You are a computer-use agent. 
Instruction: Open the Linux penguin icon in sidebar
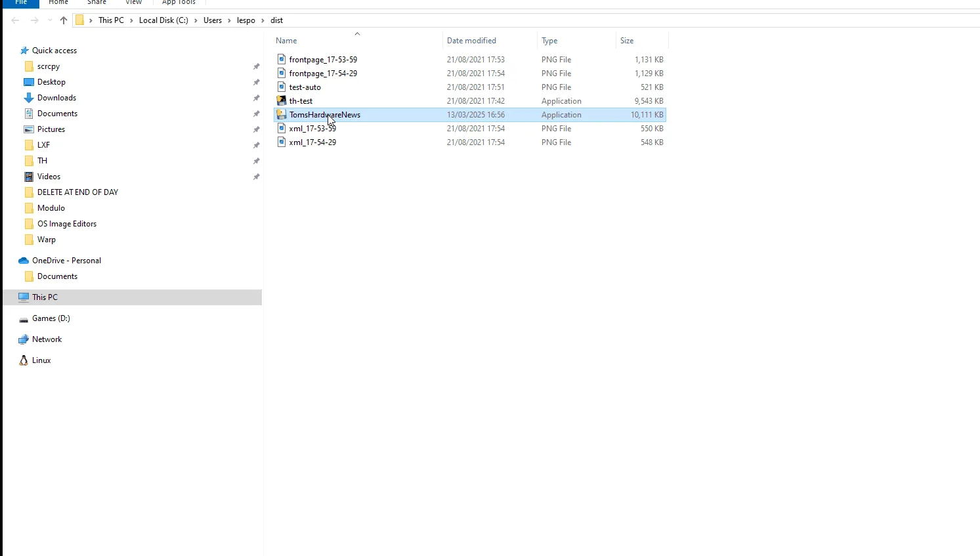pyautogui.click(x=24, y=360)
